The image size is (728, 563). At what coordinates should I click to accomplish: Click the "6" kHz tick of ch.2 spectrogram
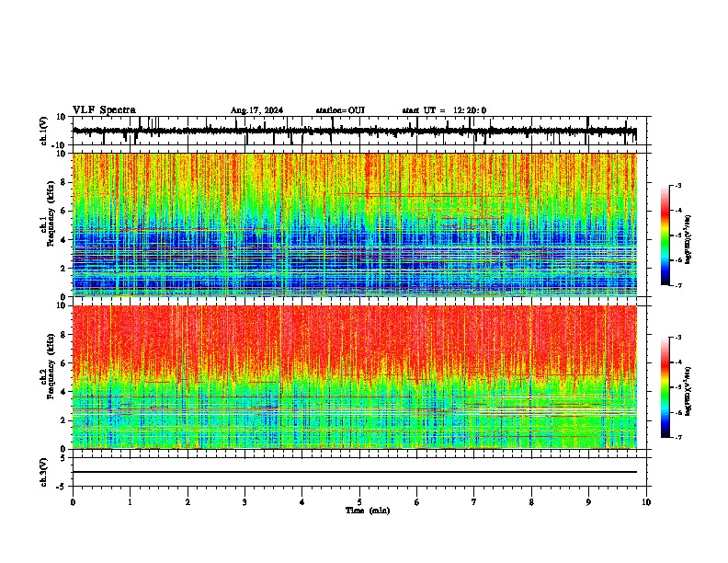(63, 363)
